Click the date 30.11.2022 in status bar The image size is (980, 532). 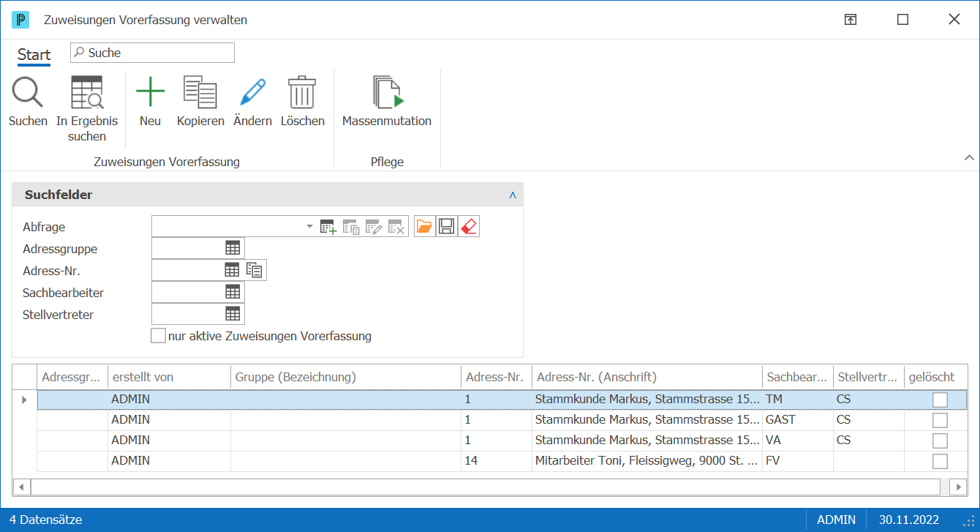pyautogui.click(x=910, y=520)
